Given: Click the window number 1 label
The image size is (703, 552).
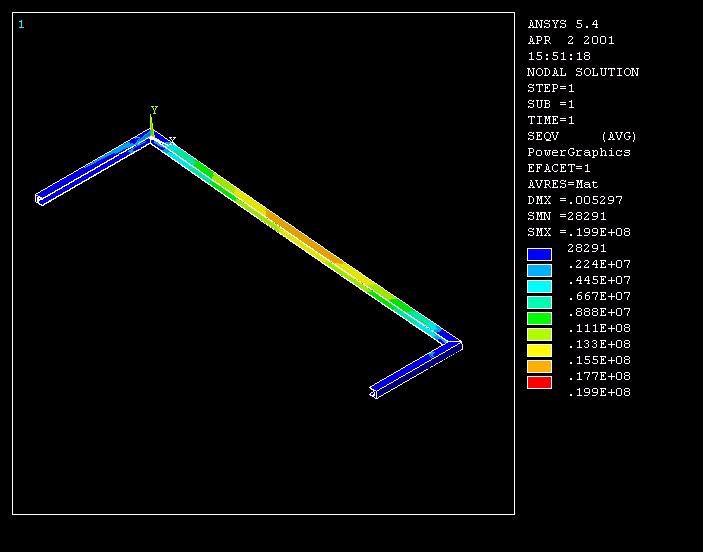Looking at the screenshot, I should pyautogui.click(x=21, y=24).
